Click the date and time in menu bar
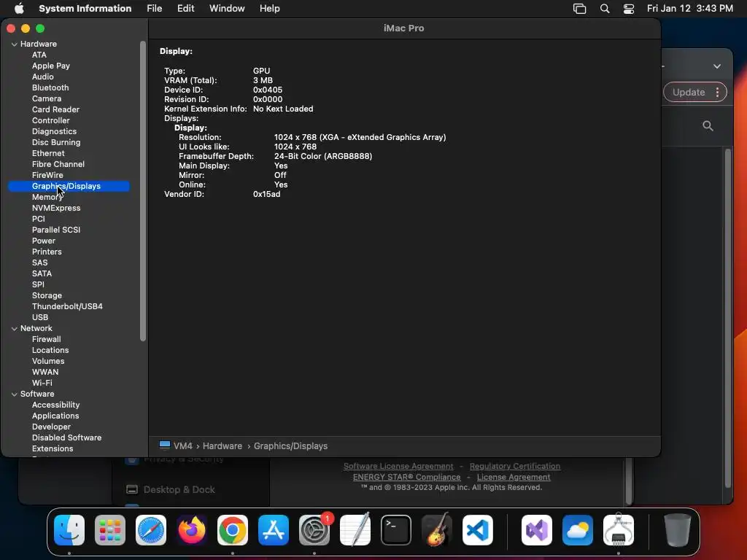This screenshot has width=747, height=560. [690, 8]
